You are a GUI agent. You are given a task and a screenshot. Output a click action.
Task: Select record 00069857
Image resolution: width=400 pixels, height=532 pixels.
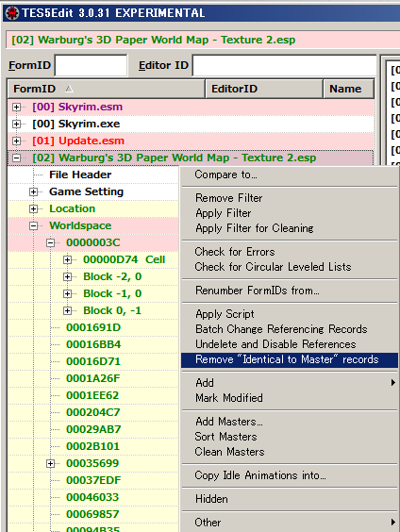click(x=92, y=514)
